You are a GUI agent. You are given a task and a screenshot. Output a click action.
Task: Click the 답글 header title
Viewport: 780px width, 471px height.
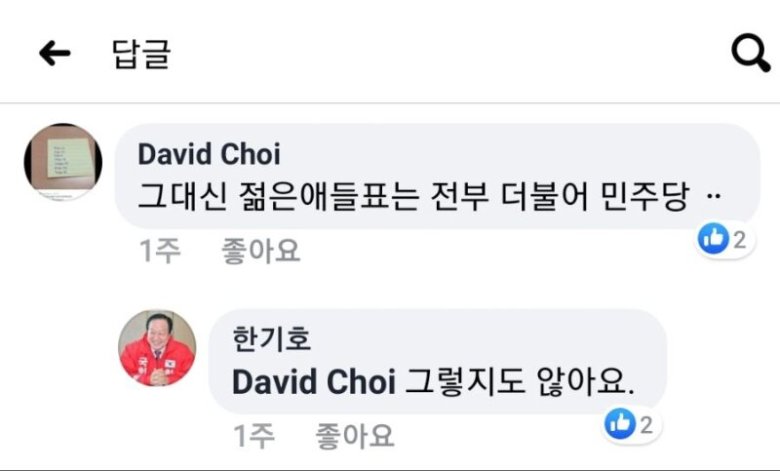coord(141,54)
